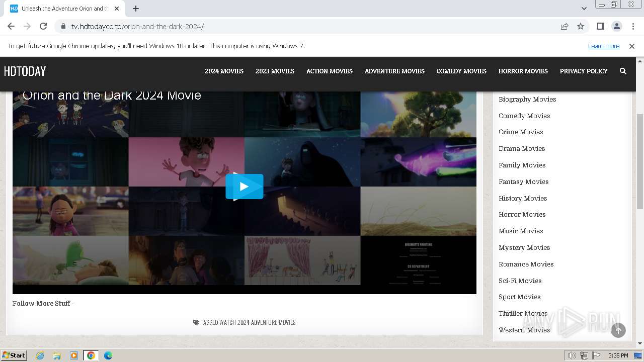Screen dimensions: 644x362
Task: Open the Chrome side panel
Action: click(x=600, y=26)
